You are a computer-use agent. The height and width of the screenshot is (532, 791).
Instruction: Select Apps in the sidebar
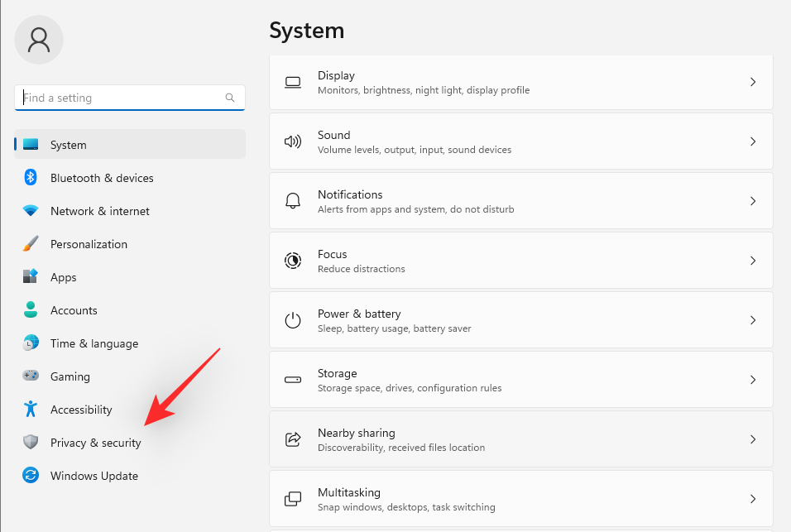pyautogui.click(x=64, y=277)
